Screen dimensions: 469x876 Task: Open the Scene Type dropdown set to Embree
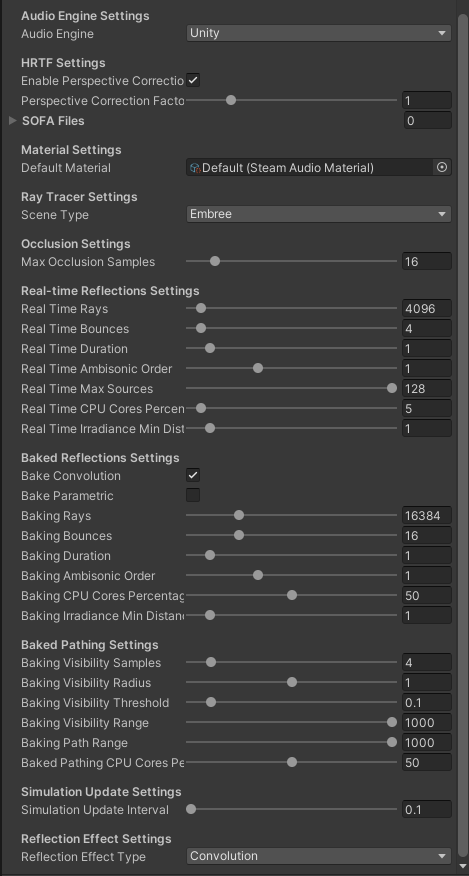[x=319, y=215]
